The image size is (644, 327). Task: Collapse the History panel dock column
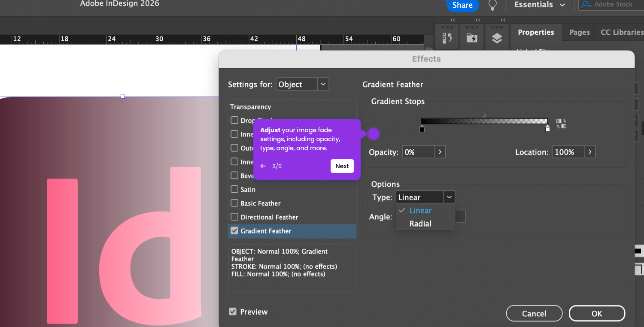pyautogui.click(x=453, y=20)
